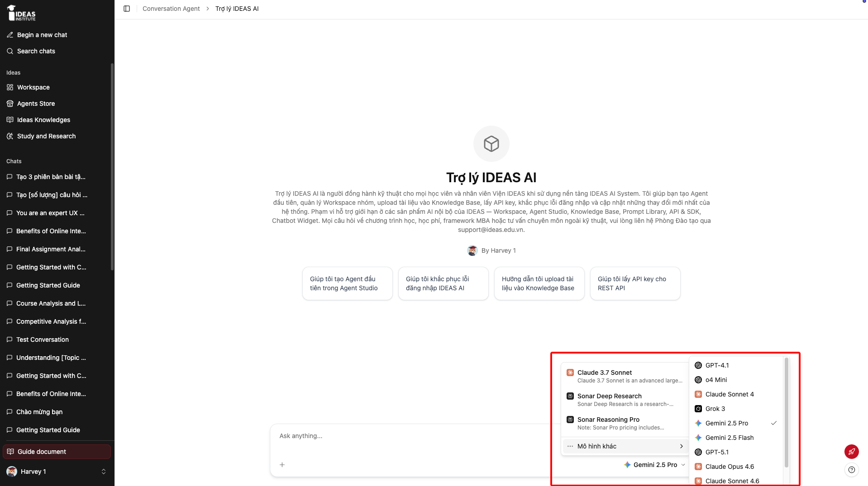Click the Harvey 1 author avatar
The image size is (868, 486).
coord(472,250)
